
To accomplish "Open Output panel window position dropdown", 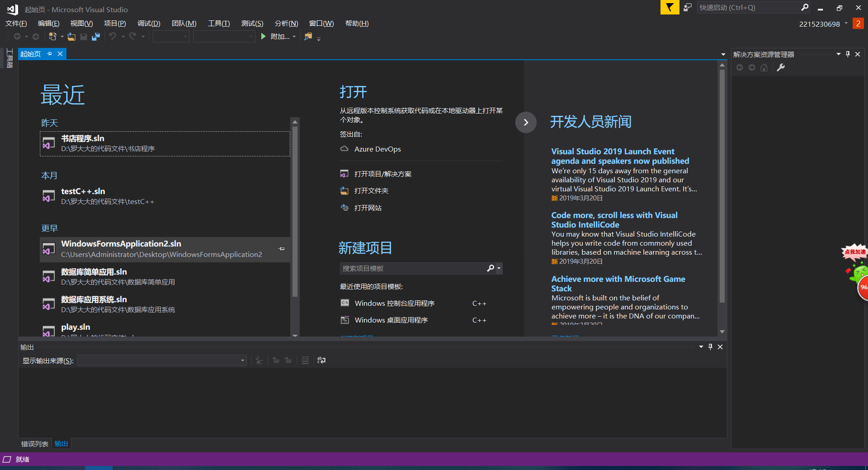I will [x=701, y=347].
